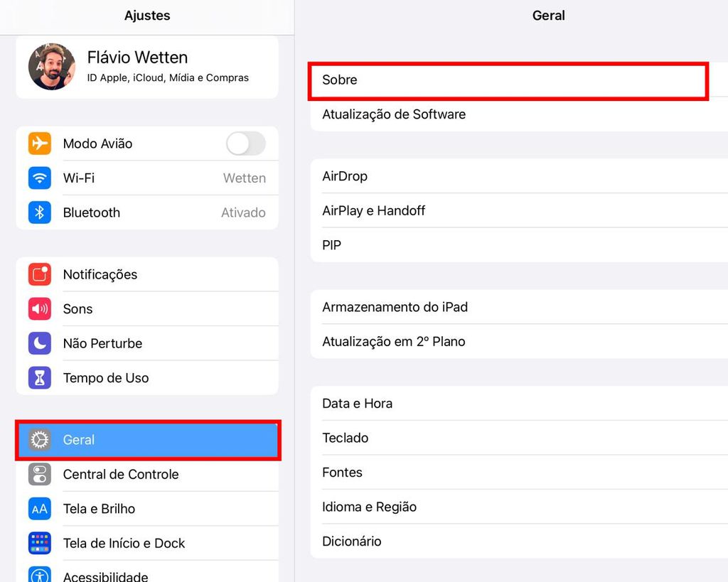Viewport: 728px width, 582px height.
Task: Open Atualização de Software
Action: [x=518, y=114]
